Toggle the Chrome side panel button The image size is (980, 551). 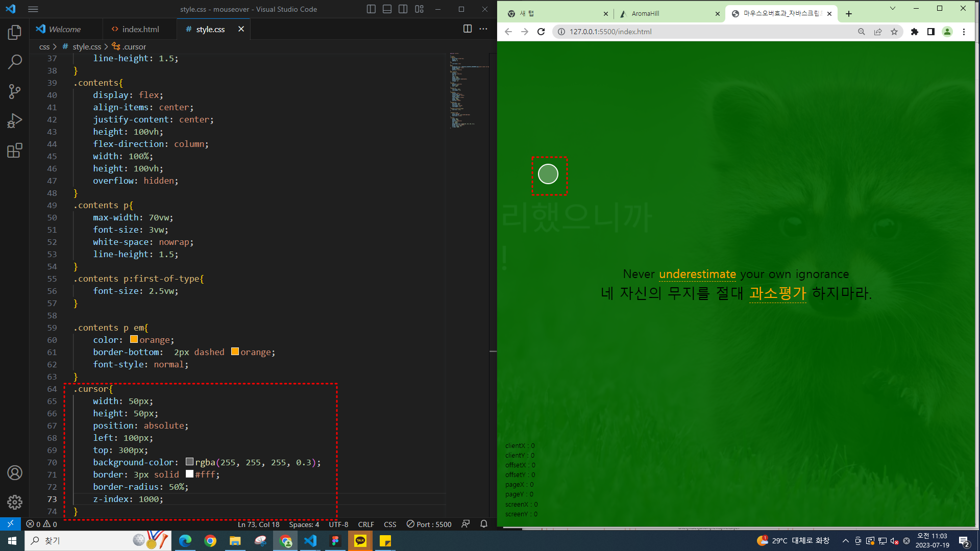pyautogui.click(x=930, y=32)
